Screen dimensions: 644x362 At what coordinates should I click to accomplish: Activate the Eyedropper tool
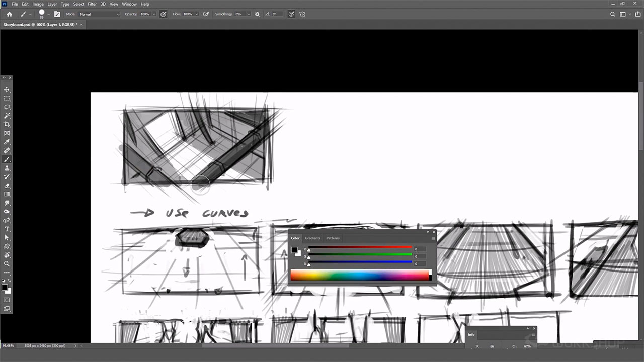pyautogui.click(x=7, y=142)
